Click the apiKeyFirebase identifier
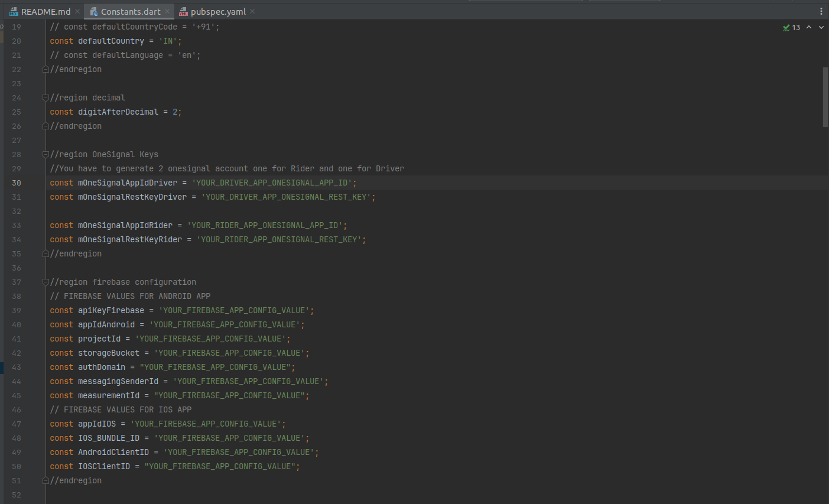The width and height of the screenshot is (829, 504). pyautogui.click(x=111, y=310)
